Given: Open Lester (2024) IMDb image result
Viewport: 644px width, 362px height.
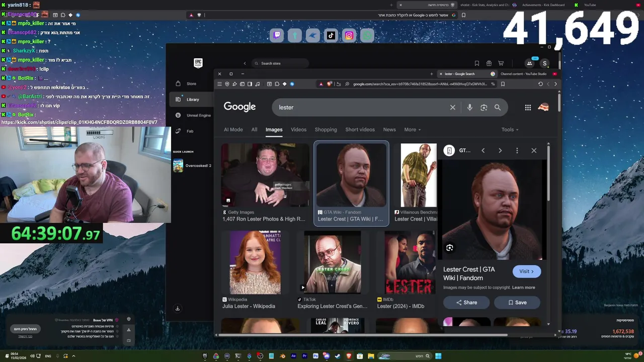Looking at the screenshot, I should (410, 262).
